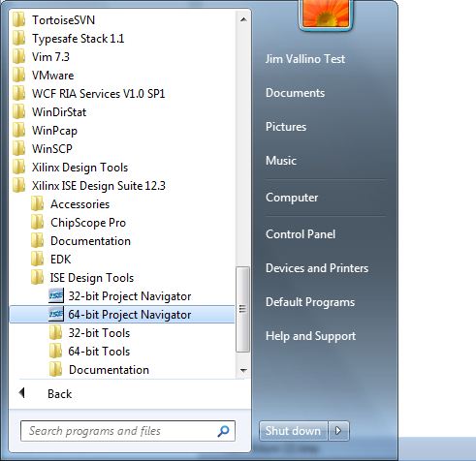Focus the Search programs and files box

coord(128,431)
